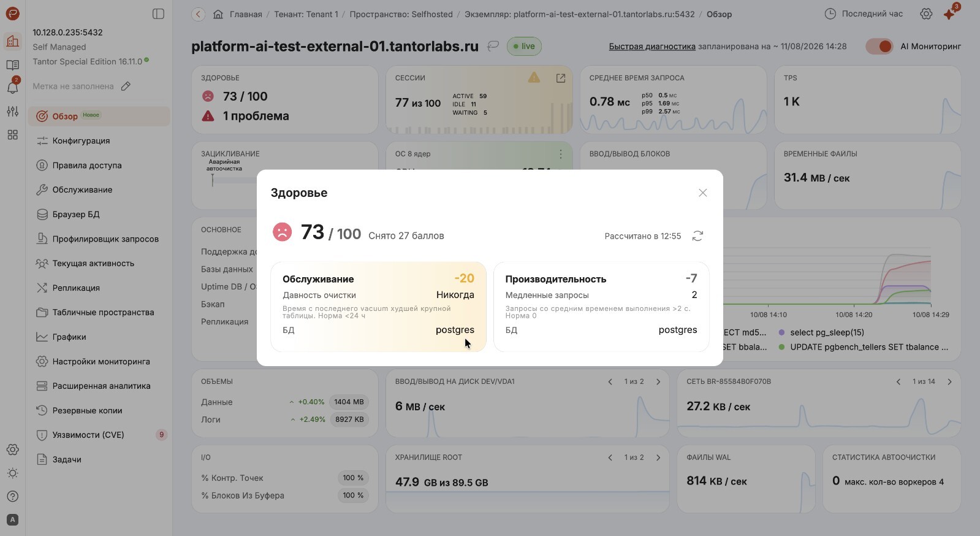Viewport: 980px width, 536px height.
Task: Open Уязвимости (CVE) page
Action: (x=99, y=435)
